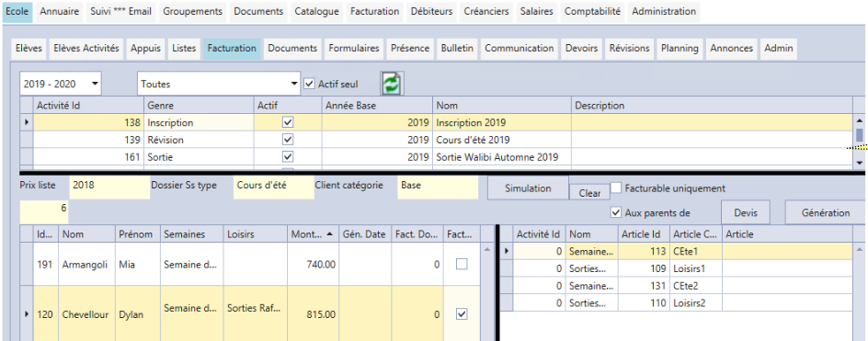Click the Client catégorie field showing Base
The image size is (868, 341).
click(438, 188)
